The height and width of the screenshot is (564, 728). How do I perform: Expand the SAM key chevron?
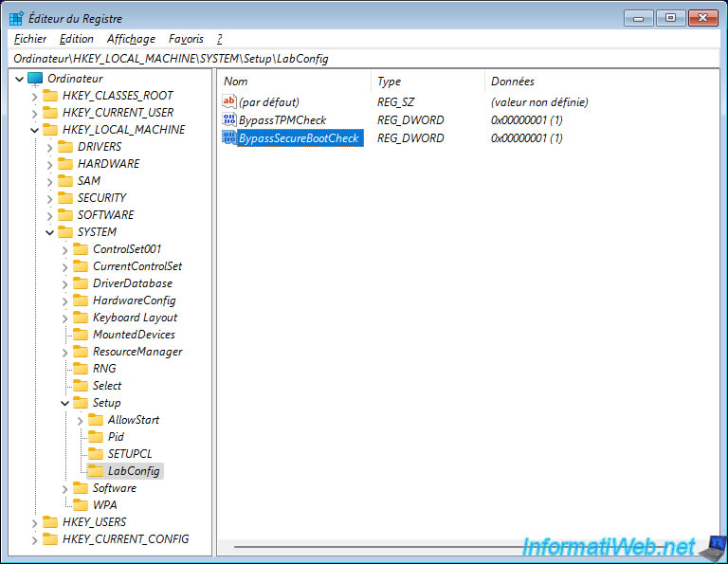tap(49, 181)
